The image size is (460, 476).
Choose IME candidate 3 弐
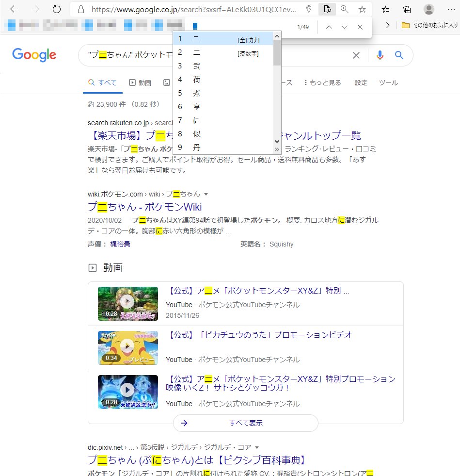tap(223, 66)
